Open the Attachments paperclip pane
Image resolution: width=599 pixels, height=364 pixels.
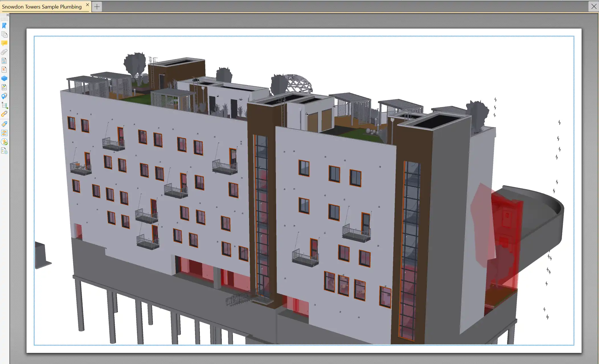(4, 52)
